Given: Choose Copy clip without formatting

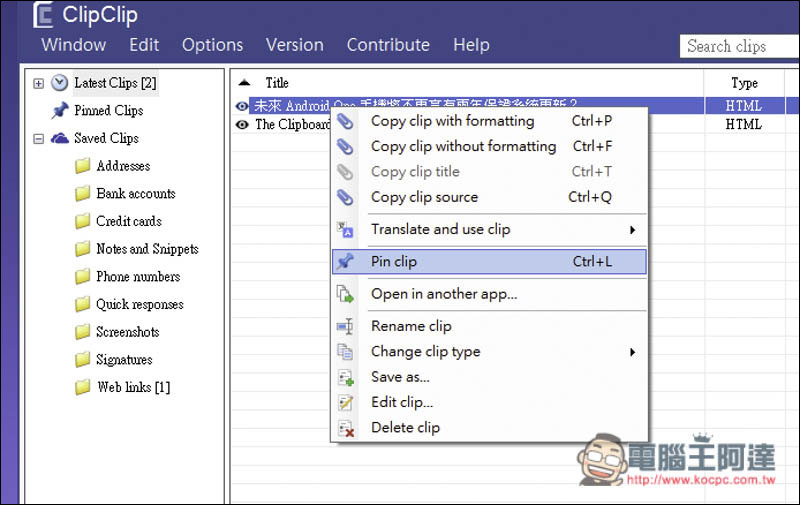Looking at the screenshot, I should tap(489, 146).
